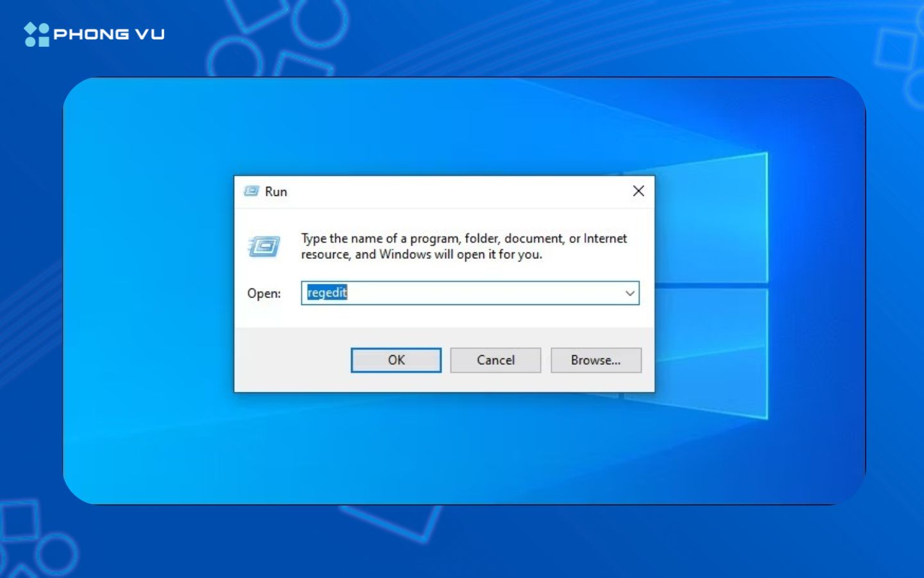Cancel the Run dialog
This screenshot has width=924, height=578.
click(495, 360)
